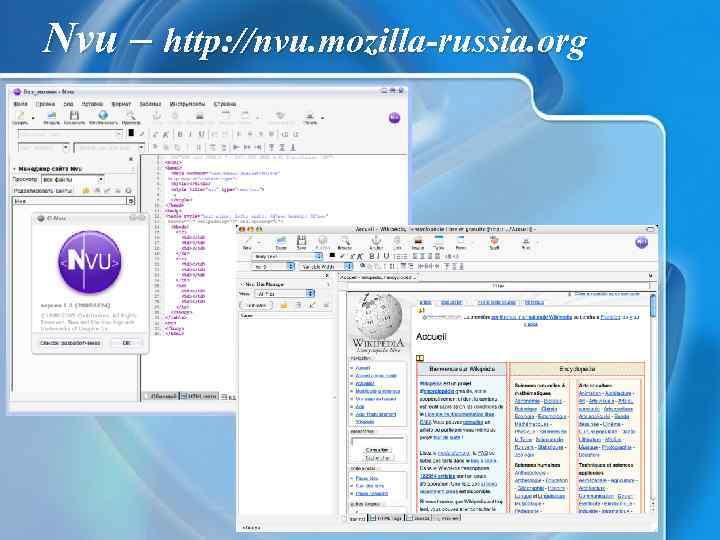Click the Image icon in Wikipedia Nvu window

pos(418,243)
